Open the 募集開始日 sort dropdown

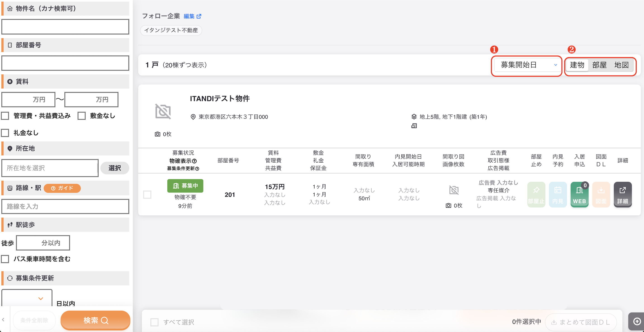click(x=527, y=65)
